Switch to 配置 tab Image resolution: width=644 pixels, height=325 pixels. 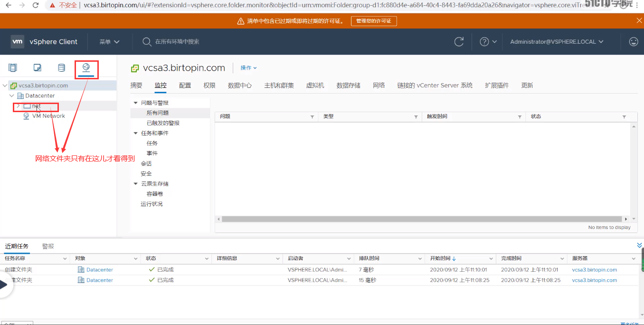tap(185, 86)
